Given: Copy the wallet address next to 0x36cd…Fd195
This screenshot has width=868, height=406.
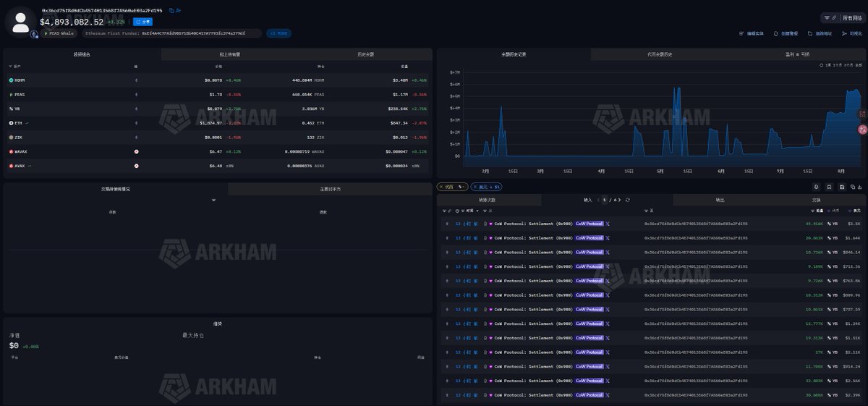Looking at the screenshot, I should (x=171, y=11).
